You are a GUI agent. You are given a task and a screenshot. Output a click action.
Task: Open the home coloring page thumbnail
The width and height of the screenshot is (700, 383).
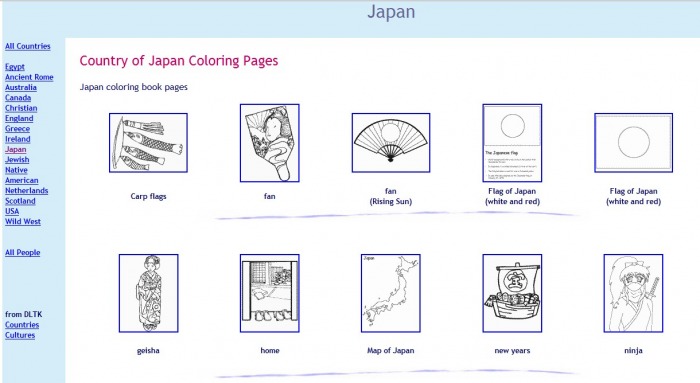pos(270,293)
